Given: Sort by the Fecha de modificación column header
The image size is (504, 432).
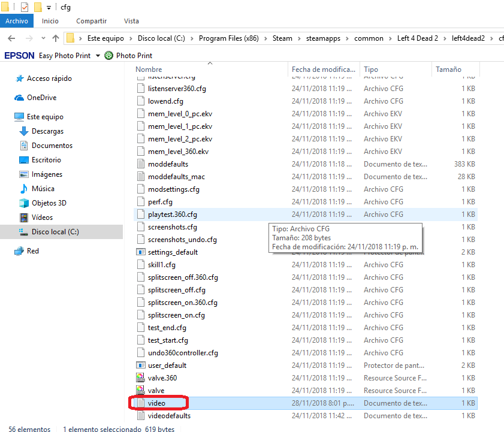Looking at the screenshot, I should point(324,70).
